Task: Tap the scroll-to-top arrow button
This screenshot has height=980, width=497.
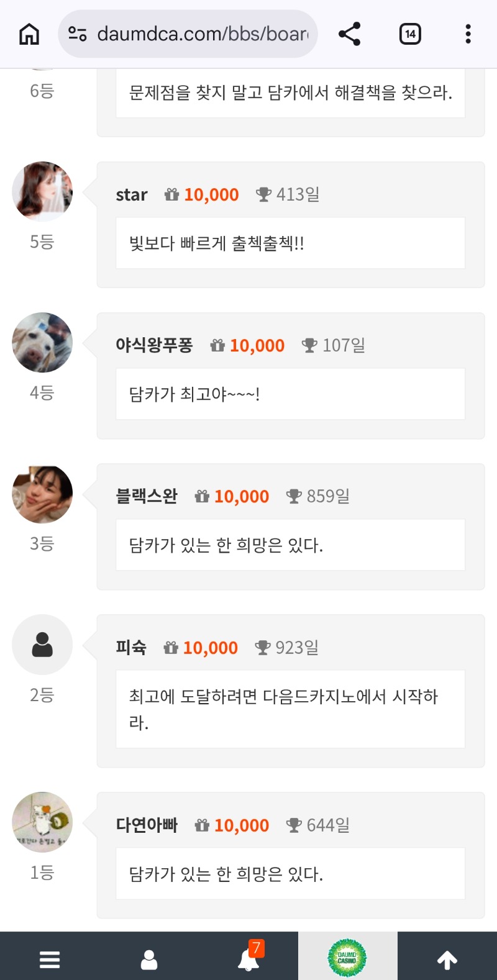Action: 447,960
